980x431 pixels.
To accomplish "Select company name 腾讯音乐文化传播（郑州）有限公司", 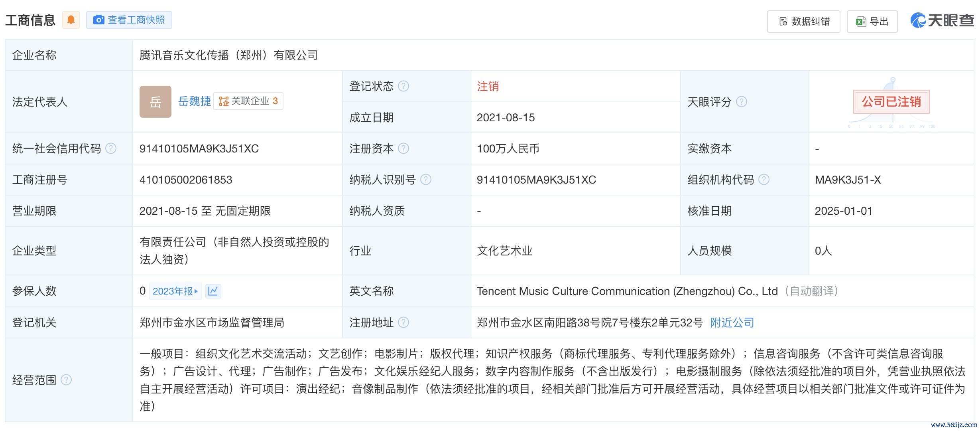I will (228, 55).
